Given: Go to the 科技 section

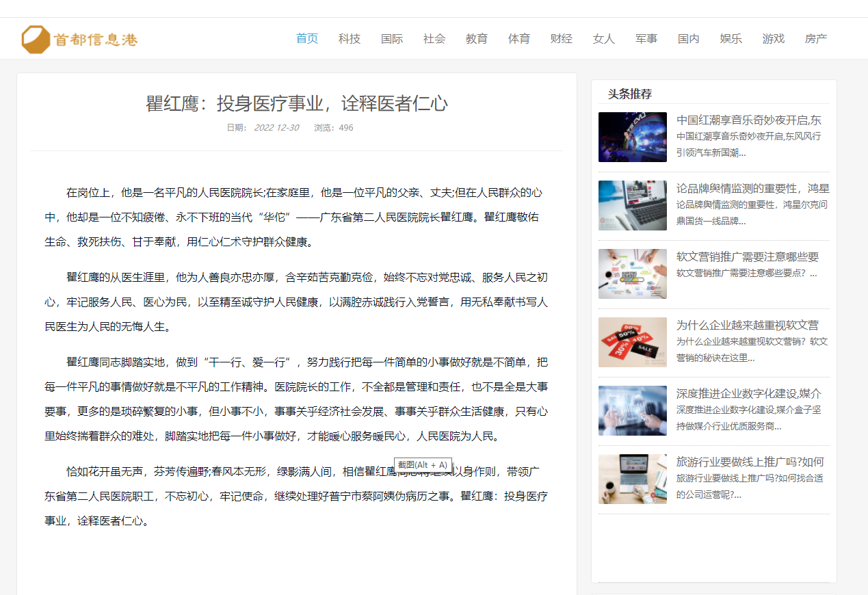Looking at the screenshot, I should pyautogui.click(x=350, y=38).
